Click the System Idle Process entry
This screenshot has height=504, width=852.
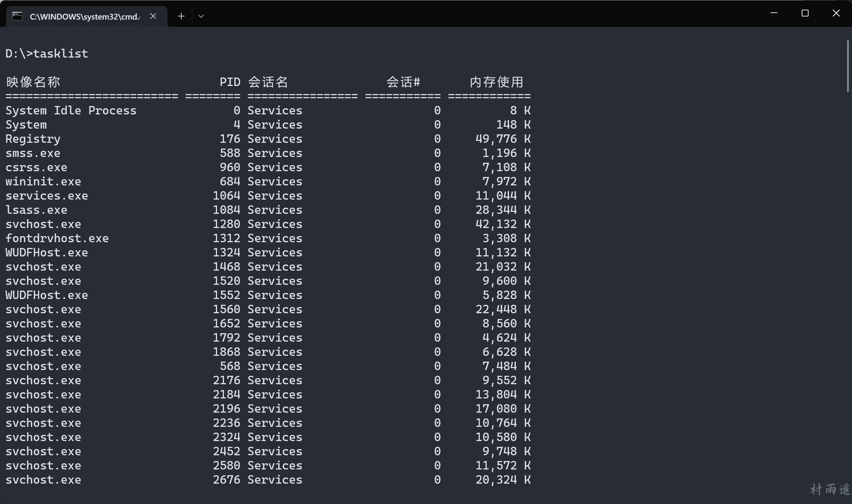point(71,111)
